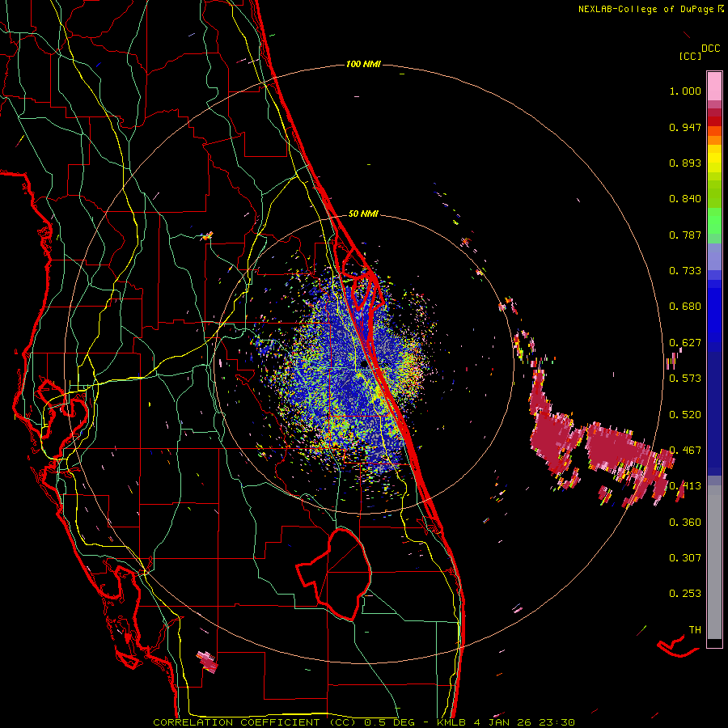
Task: Select the 0.893 scale value
Action: tap(685, 163)
